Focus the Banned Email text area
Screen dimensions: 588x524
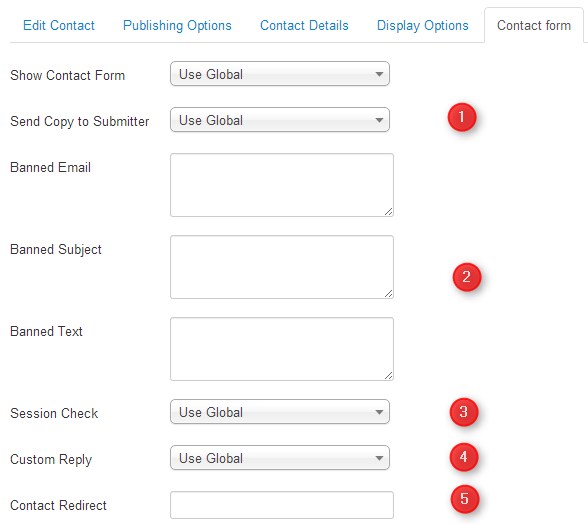point(282,185)
